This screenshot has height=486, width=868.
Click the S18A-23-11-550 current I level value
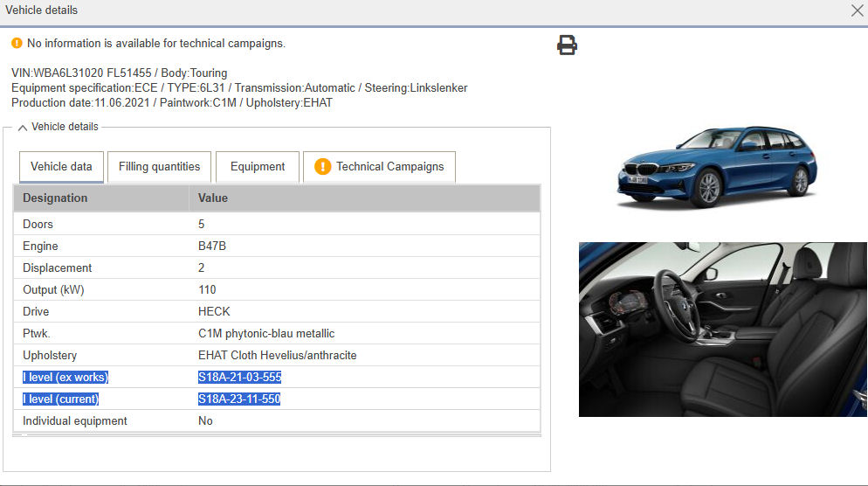pyautogui.click(x=239, y=399)
